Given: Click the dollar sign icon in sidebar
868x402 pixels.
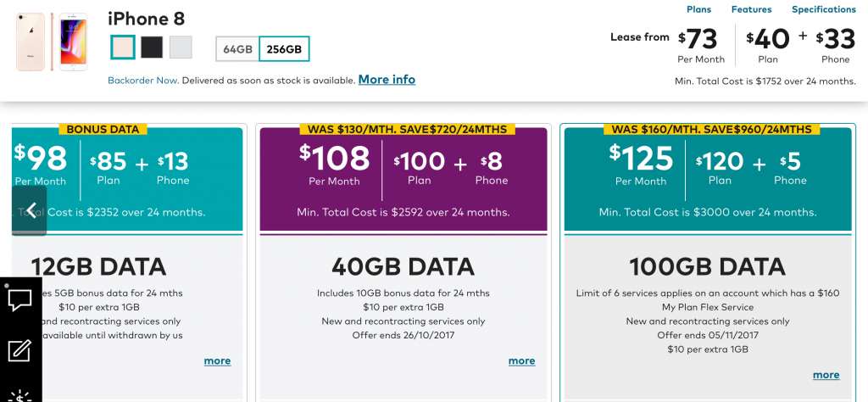Looking at the screenshot, I should coord(20,394).
